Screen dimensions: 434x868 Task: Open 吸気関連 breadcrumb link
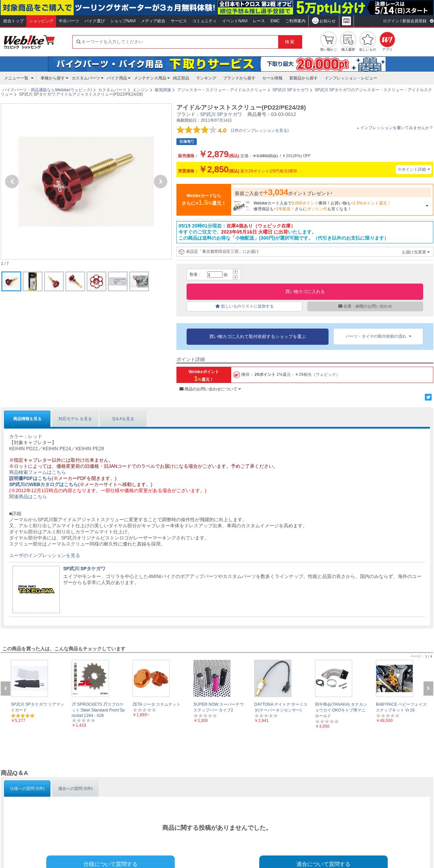tap(163, 90)
